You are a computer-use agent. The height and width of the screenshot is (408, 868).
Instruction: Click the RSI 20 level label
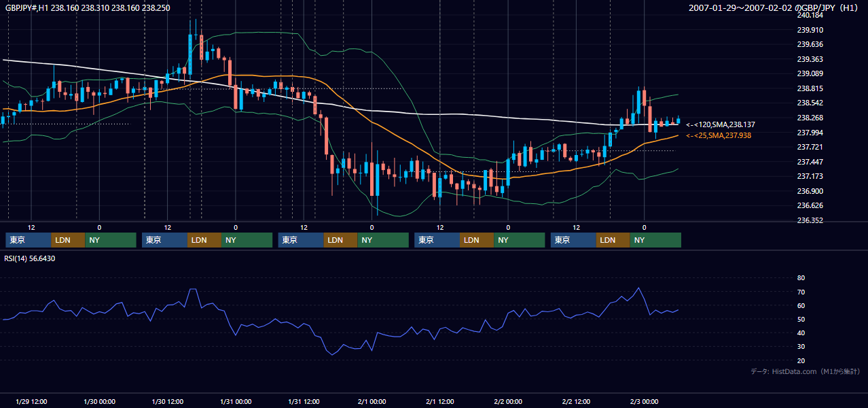(801, 360)
